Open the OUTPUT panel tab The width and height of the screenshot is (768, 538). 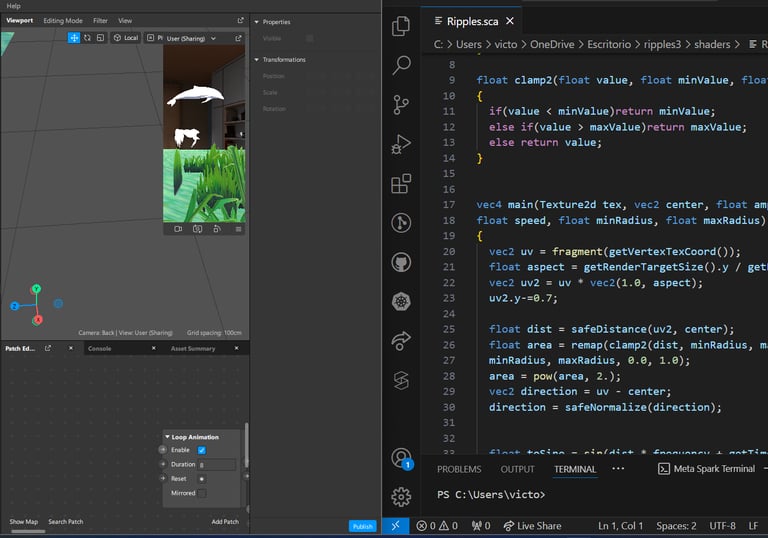point(517,469)
